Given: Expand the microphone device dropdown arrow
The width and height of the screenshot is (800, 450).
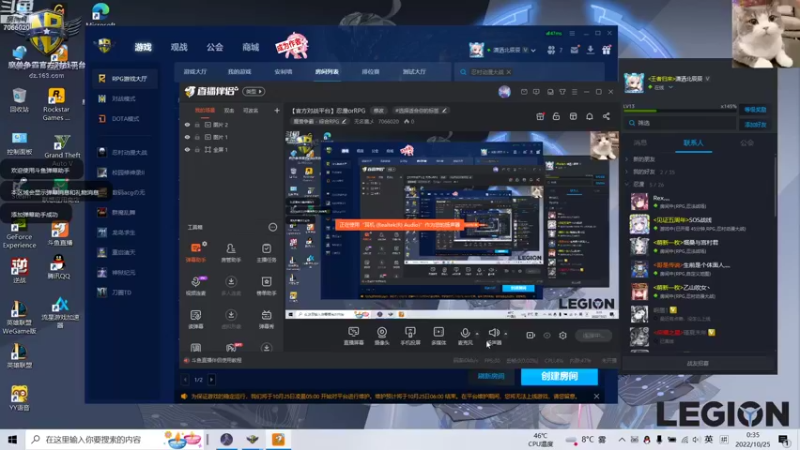Looking at the screenshot, I should click(x=477, y=334).
